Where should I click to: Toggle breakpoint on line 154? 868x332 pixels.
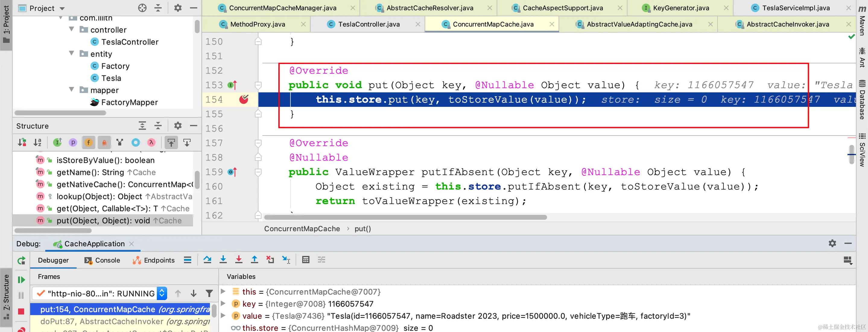pyautogui.click(x=244, y=99)
